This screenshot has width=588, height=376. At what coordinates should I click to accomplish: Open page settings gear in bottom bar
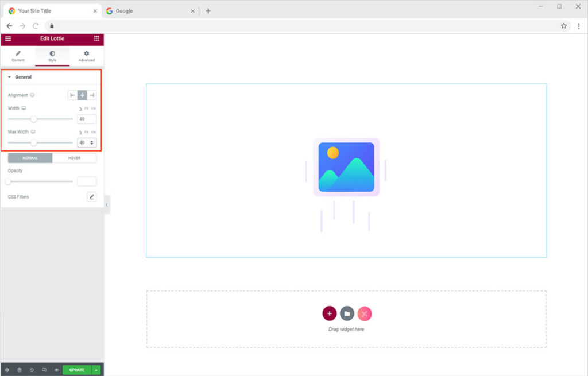[7, 370]
